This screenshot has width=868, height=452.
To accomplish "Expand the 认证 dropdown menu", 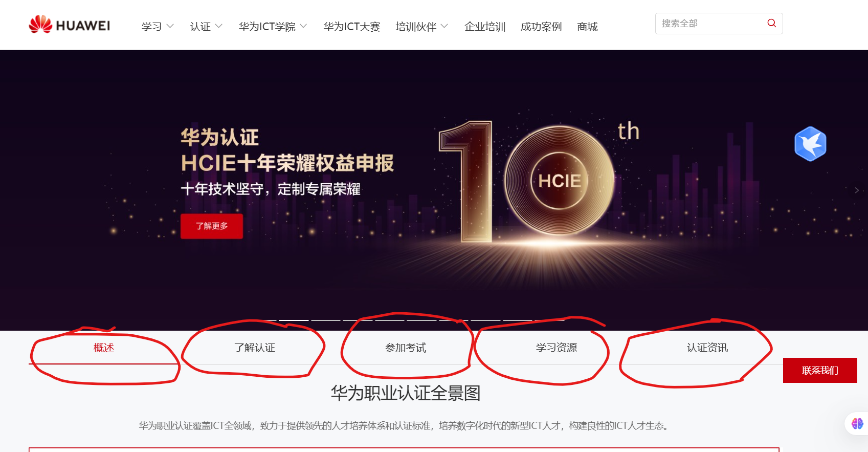I will pyautogui.click(x=206, y=27).
